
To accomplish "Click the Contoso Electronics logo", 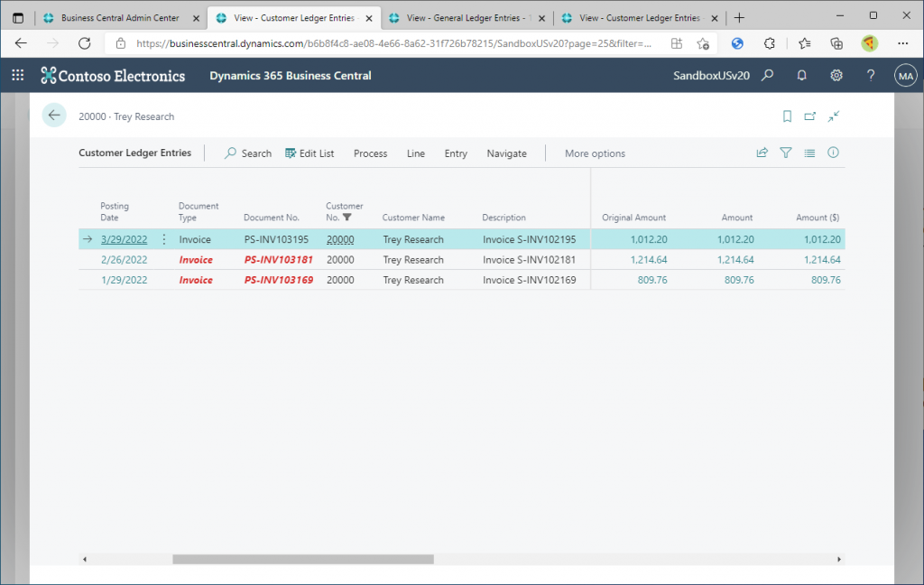I will click(x=113, y=76).
